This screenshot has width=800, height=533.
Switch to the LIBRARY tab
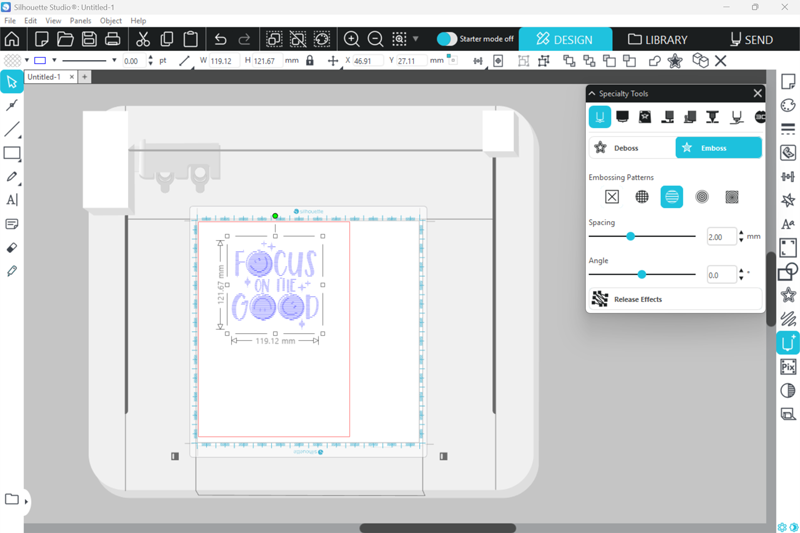tap(658, 40)
